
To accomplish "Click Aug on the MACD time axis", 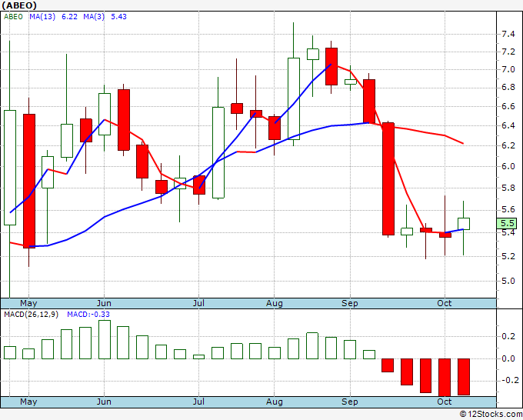I will (x=274, y=402).
